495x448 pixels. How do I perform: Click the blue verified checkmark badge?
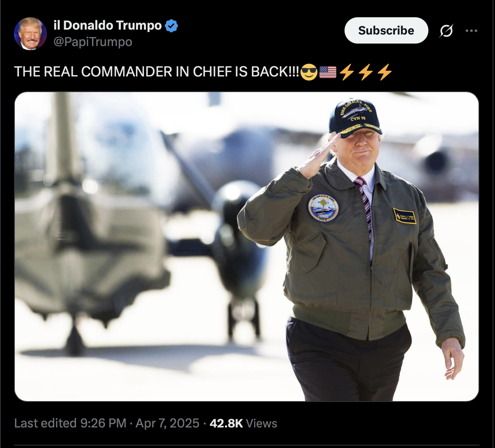pos(171,26)
